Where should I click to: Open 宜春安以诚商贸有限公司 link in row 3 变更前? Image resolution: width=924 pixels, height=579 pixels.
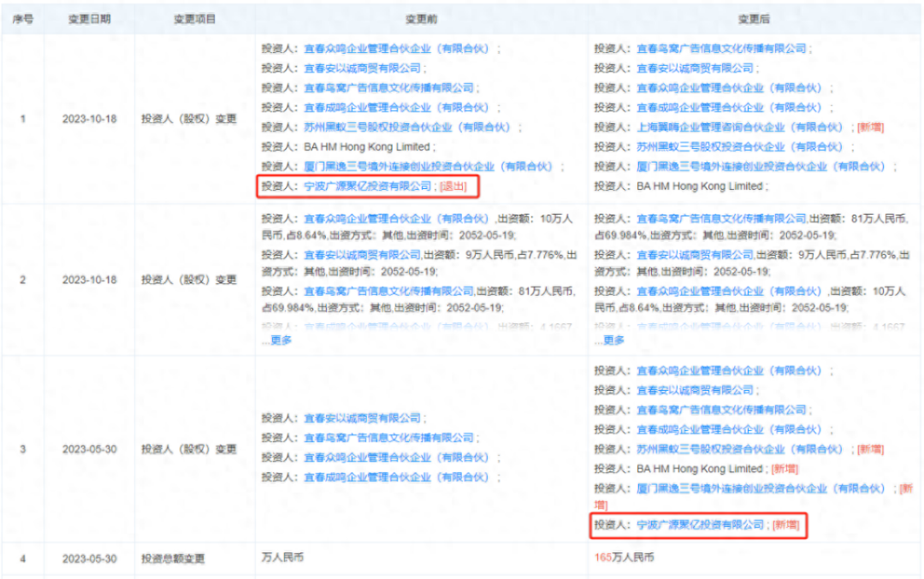point(363,418)
